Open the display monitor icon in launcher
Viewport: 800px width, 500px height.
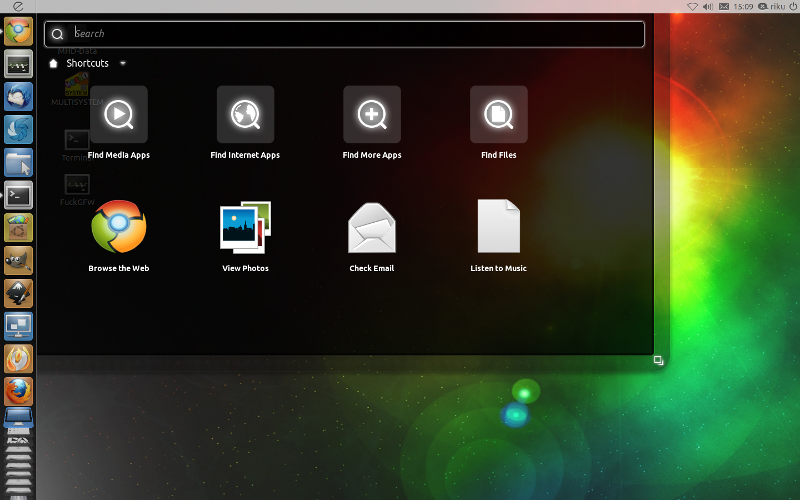click(x=19, y=326)
